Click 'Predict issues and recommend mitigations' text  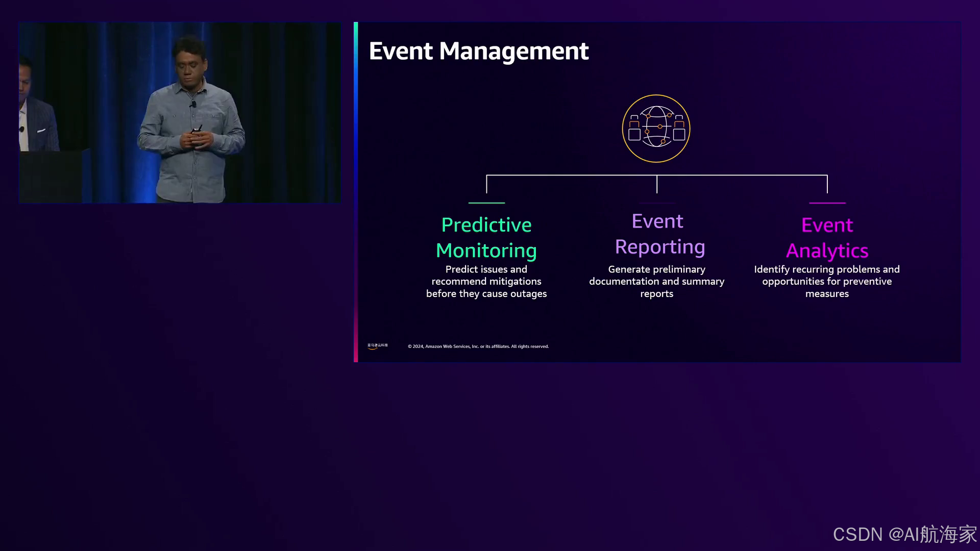pyautogui.click(x=486, y=281)
